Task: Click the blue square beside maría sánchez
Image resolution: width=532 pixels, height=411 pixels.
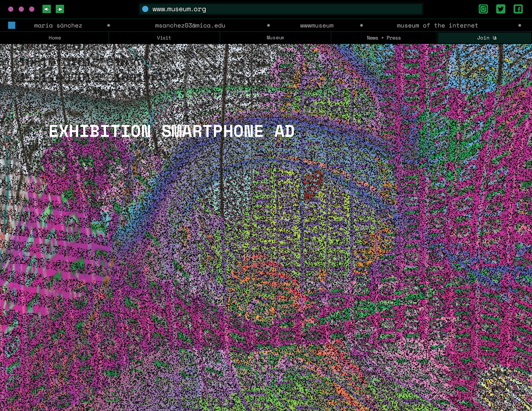Action: click(x=12, y=25)
